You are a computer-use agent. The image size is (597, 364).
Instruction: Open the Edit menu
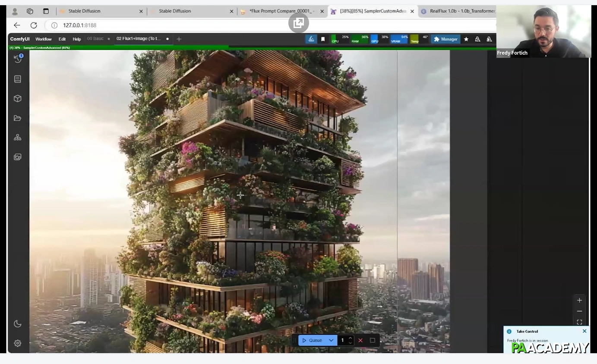point(62,39)
